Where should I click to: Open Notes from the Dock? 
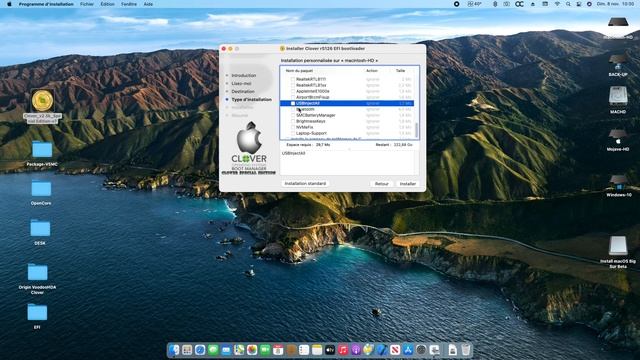[x=317, y=350]
